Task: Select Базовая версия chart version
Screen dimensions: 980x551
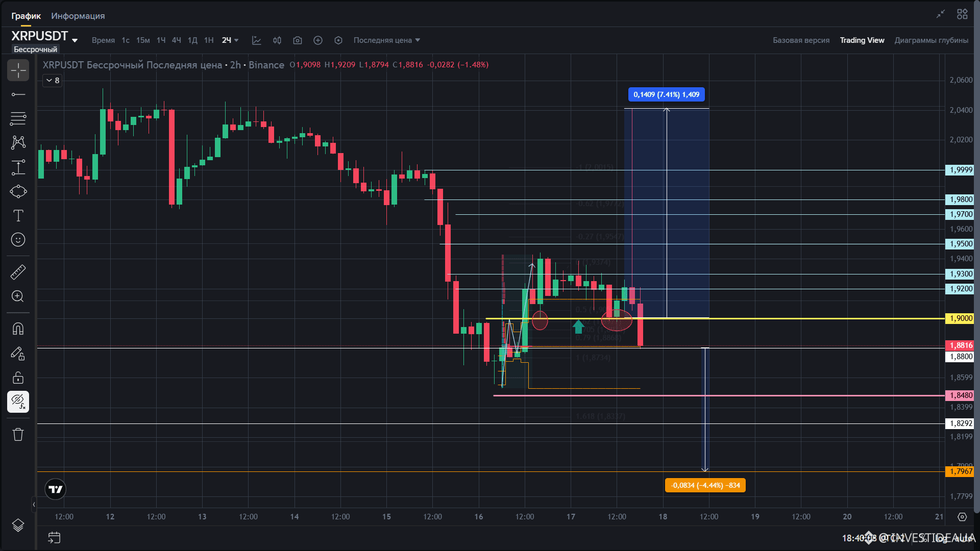Action: [x=801, y=40]
